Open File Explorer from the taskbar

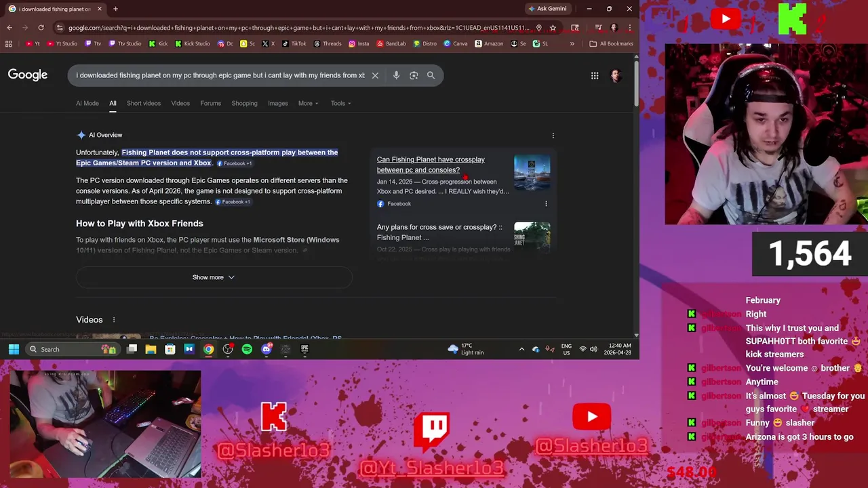point(151,349)
